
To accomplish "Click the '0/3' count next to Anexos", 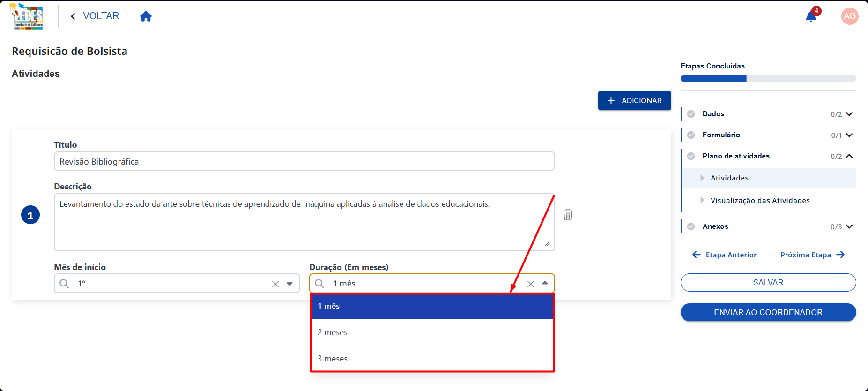I will 836,227.
